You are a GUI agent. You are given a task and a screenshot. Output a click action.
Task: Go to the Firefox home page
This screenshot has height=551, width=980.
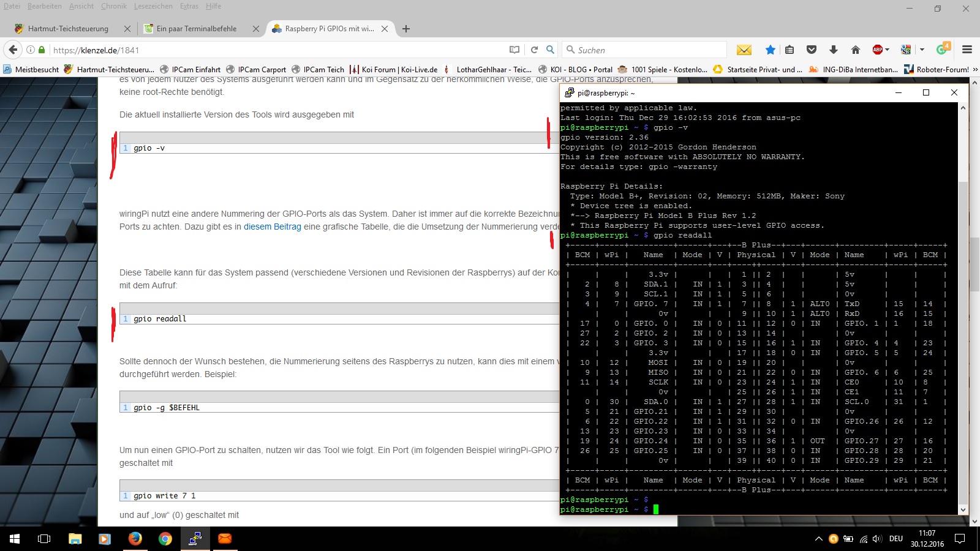coord(855,50)
